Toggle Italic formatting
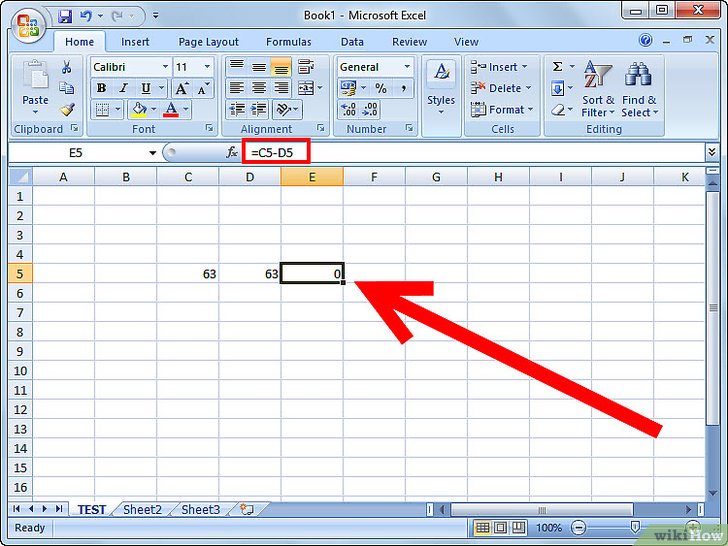Image resolution: width=728 pixels, height=546 pixels. pyautogui.click(x=124, y=88)
